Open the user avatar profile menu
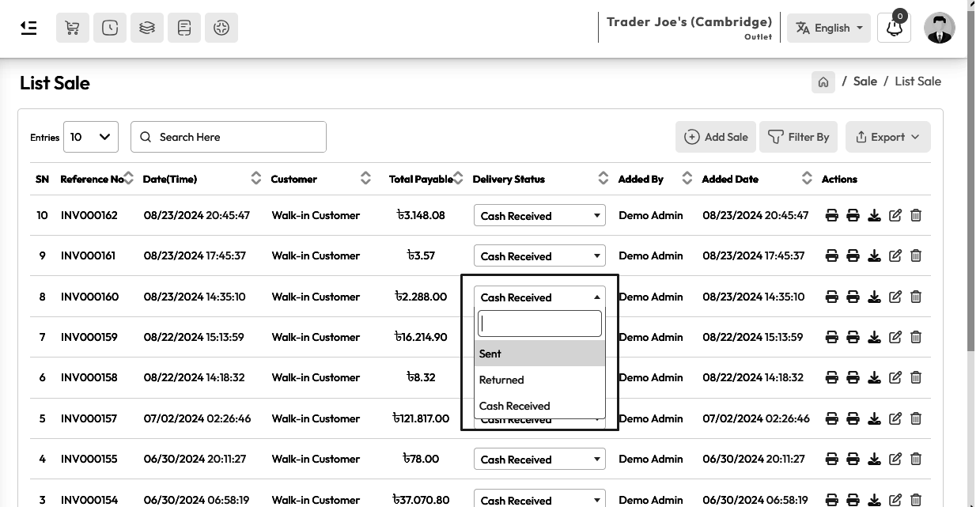Image resolution: width=980 pixels, height=507 pixels. click(939, 28)
